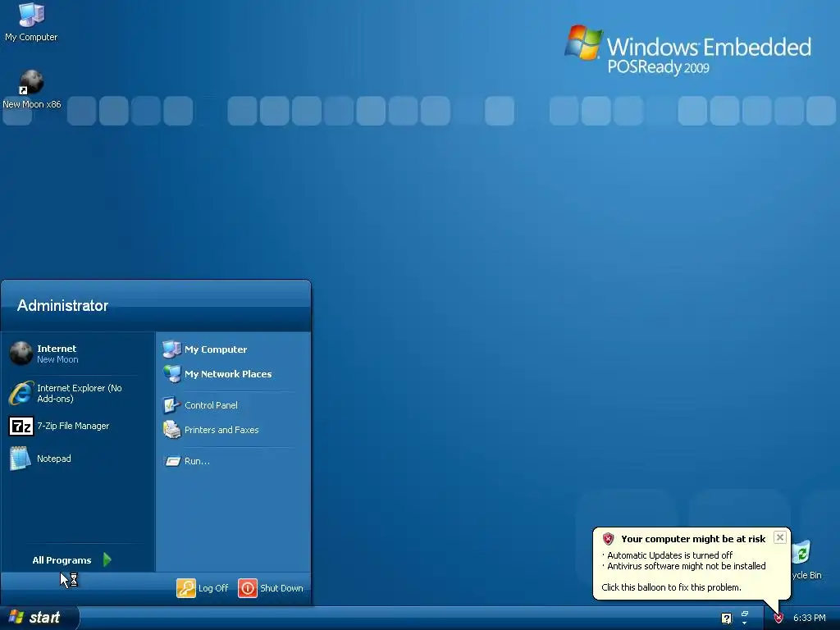This screenshot has width=840, height=630.
Task: Open My Computer desktop icon
Action: coord(31,21)
